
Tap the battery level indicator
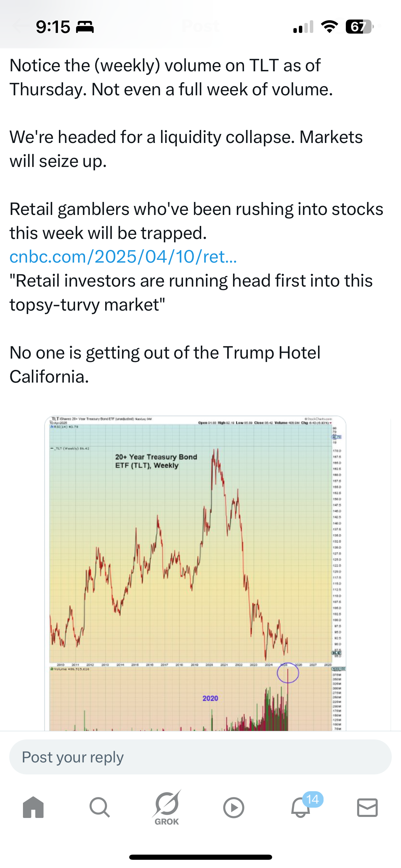pyautogui.click(x=359, y=26)
